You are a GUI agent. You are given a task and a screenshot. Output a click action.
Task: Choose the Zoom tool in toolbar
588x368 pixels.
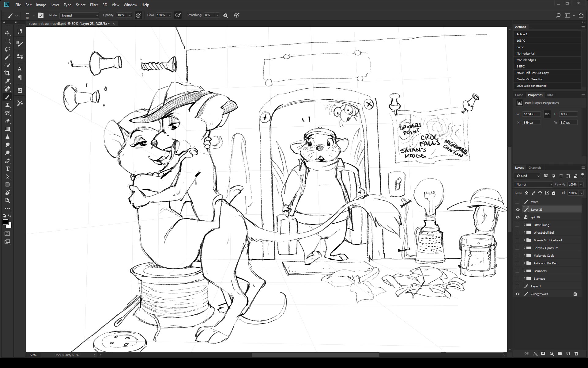pyautogui.click(x=7, y=201)
